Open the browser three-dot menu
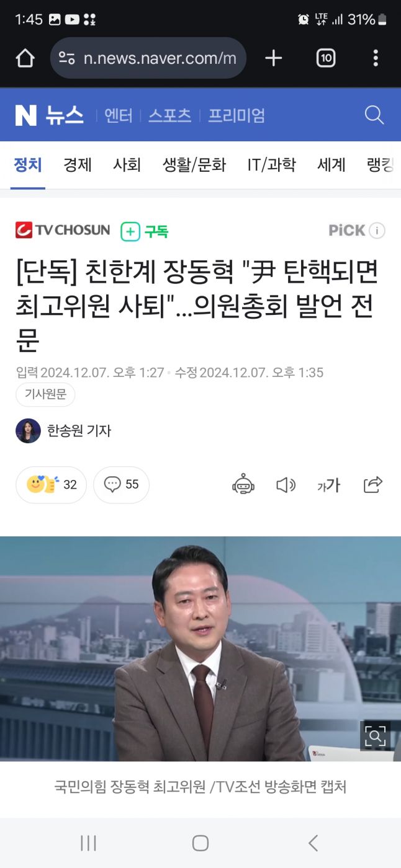 click(x=376, y=58)
